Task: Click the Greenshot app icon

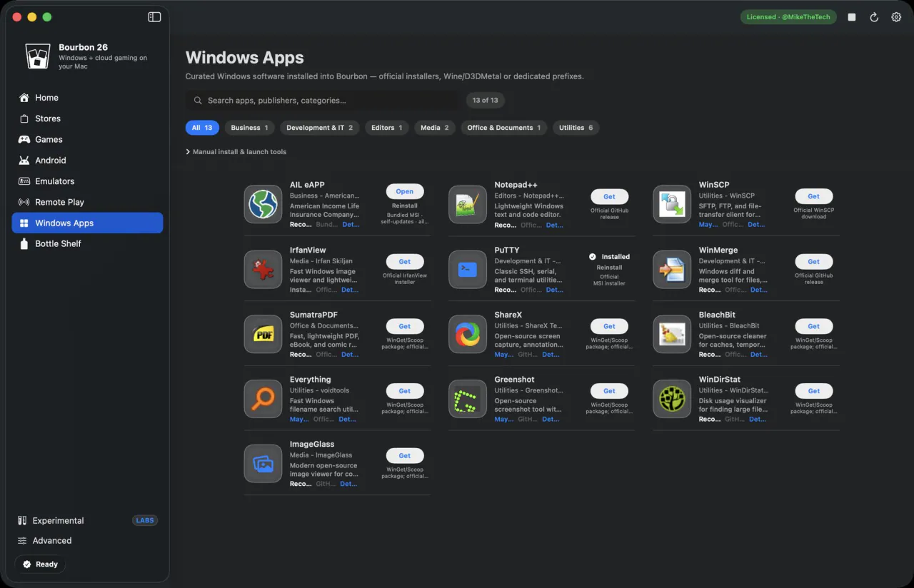Action: coord(468,399)
